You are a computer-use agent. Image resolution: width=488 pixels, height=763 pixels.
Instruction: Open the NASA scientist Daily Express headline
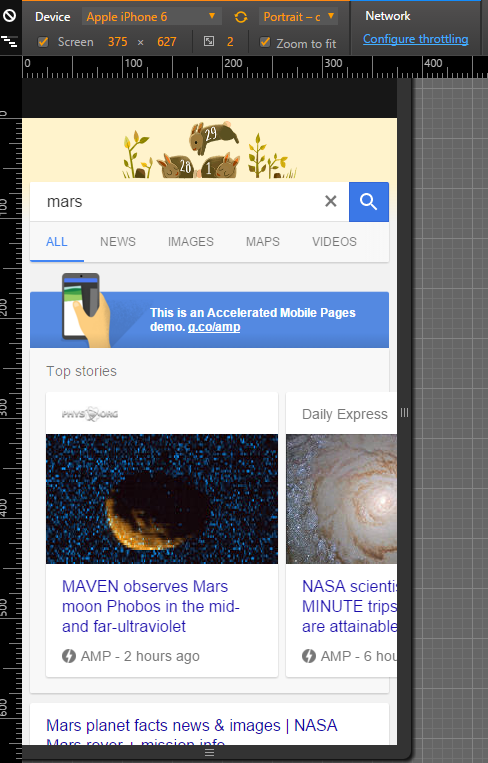pos(349,606)
